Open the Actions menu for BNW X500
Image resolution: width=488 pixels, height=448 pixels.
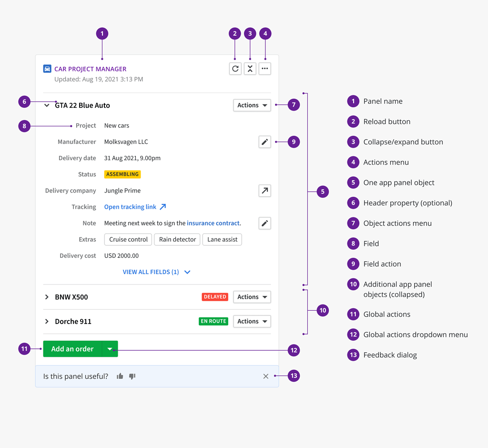(252, 297)
